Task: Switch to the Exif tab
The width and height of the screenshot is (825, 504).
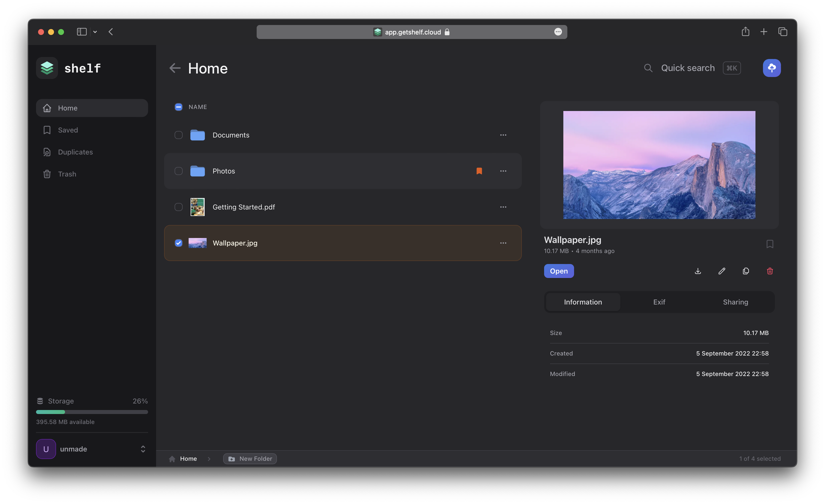Action: (659, 301)
